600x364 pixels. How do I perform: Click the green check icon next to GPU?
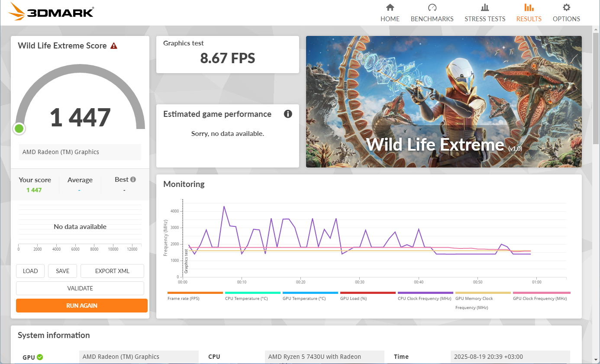pyautogui.click(x=40, y=357)
